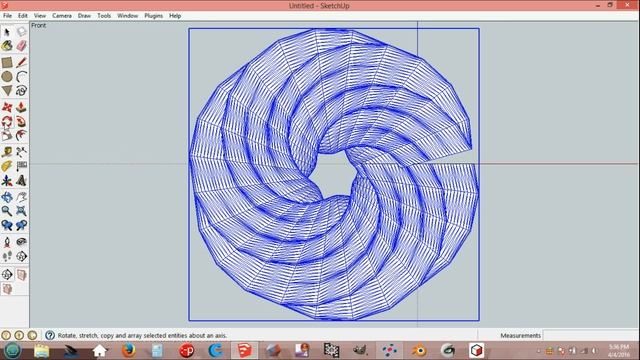Launch Firefox from the taskbar
Viewport: 640px width, 360px height.
point(128,350)
